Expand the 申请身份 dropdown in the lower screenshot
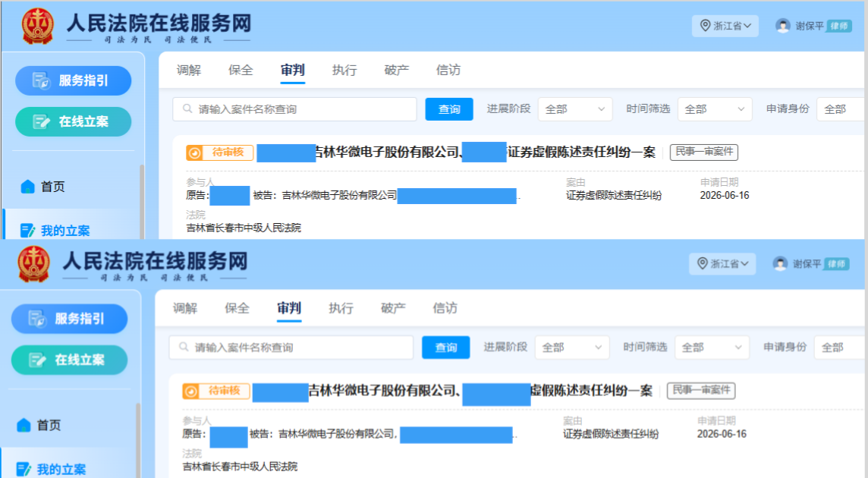This screenshot has height=478, width=868. (x=838, y=347)
